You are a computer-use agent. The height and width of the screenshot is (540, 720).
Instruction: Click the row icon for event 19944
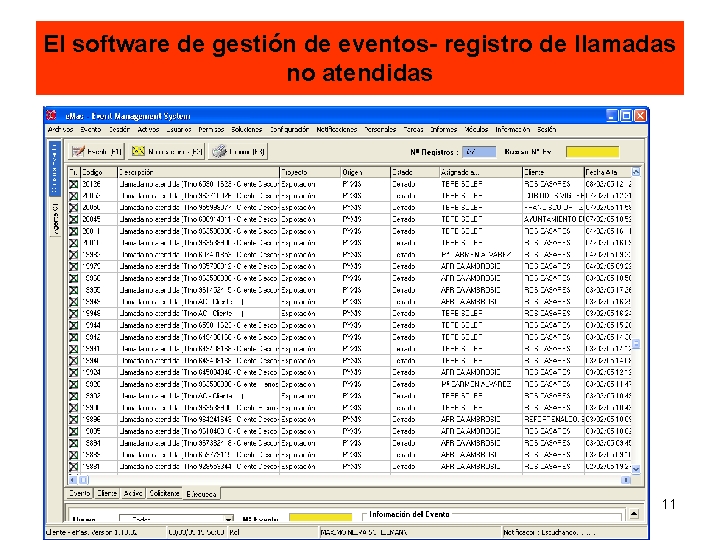(73, 326)
